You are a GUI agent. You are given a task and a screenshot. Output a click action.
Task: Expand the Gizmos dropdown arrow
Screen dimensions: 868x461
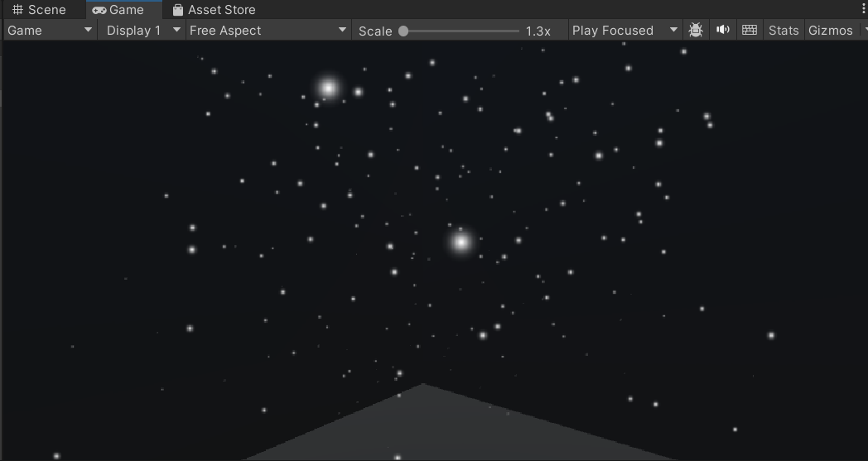(864, 31)
